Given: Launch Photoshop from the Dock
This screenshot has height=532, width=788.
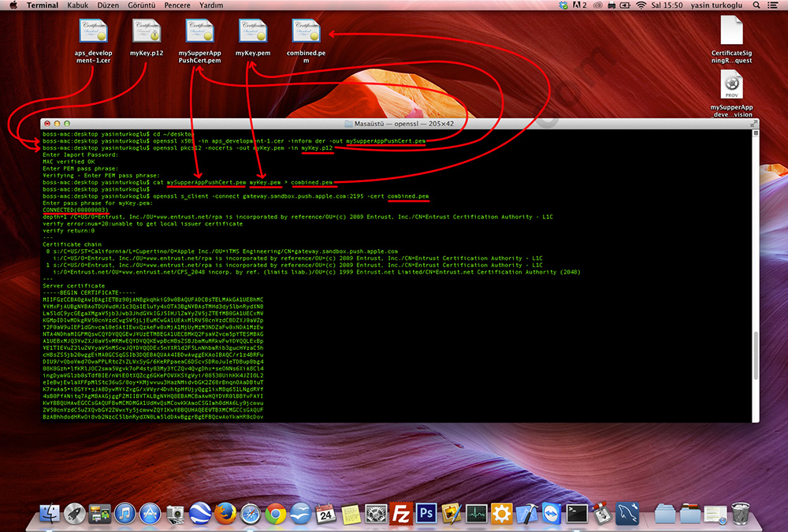Looking at the screenshot, I should click(426, 513).
